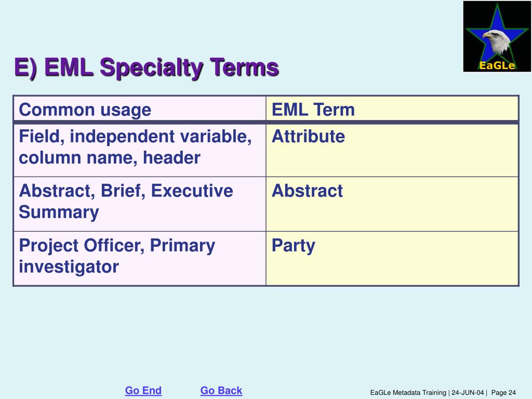Select the Abstract, Brief, Executive Summary cell
Viewport: 532px width, 399px height.
(x=139, y=204)
